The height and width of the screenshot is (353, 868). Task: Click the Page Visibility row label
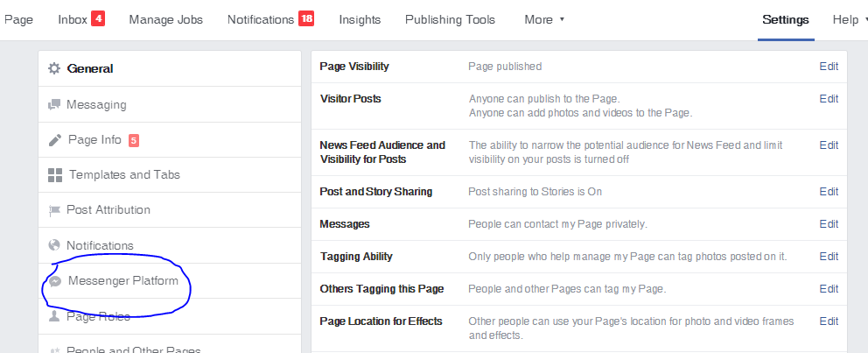click(354, 67)
